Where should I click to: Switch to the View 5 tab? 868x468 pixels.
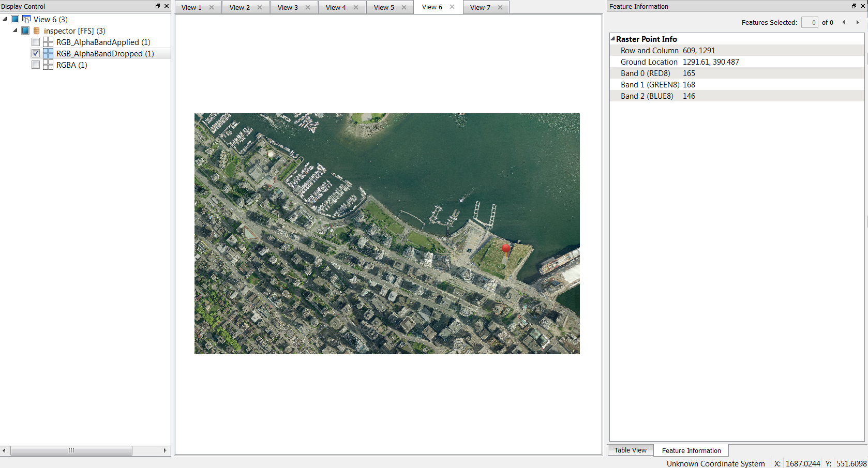point(384,7)
